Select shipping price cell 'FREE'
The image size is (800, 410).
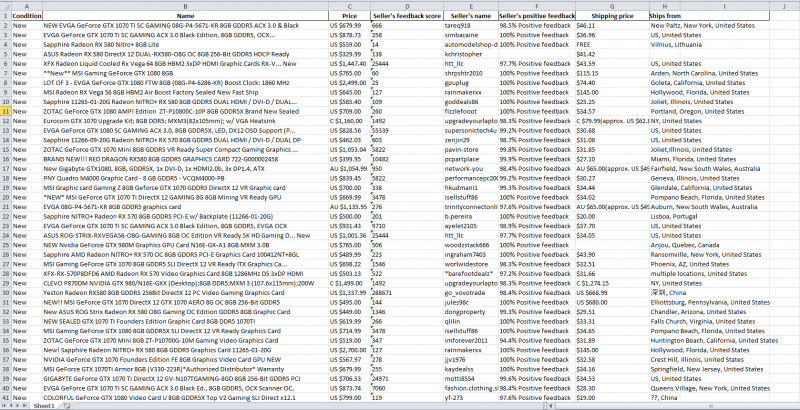pyautogui.click(x=612, y=44)
